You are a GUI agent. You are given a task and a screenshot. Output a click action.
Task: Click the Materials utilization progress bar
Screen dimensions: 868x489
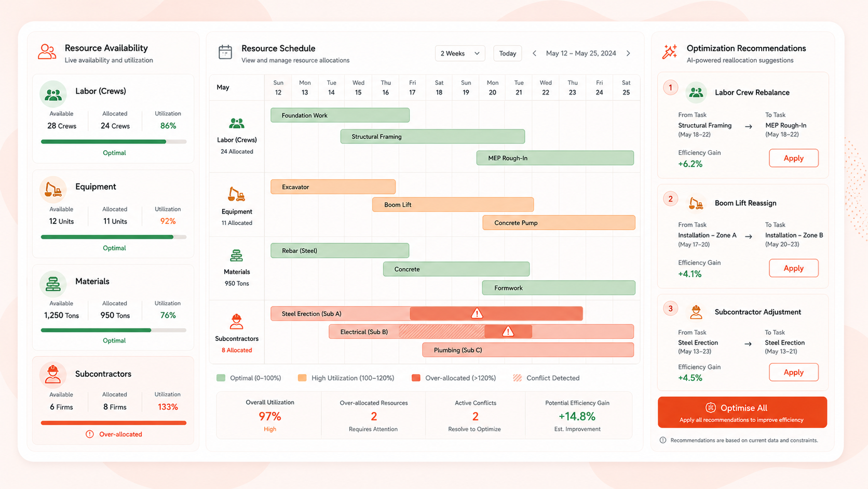(x=114, y=330)
